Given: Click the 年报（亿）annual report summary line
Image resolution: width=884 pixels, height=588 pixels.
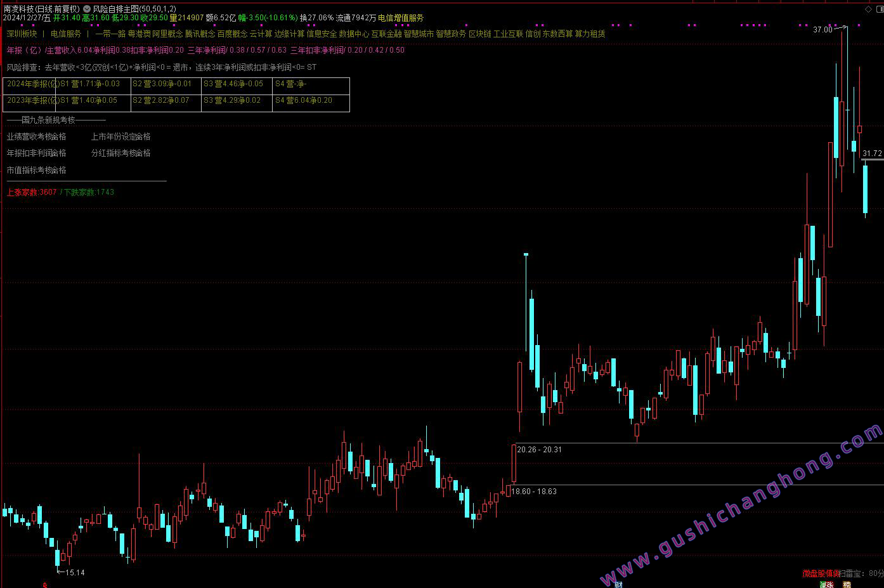Looking at the screenshot, I should click(x=205, y=50).
